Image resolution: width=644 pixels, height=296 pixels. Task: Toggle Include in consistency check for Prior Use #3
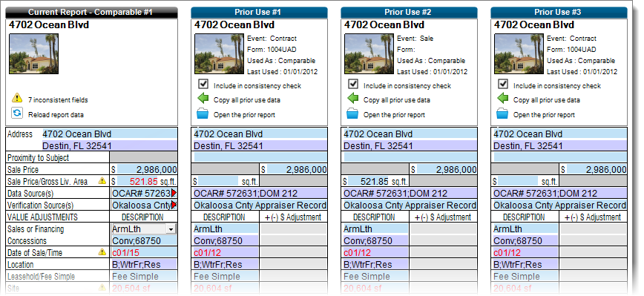pos(503,84)
